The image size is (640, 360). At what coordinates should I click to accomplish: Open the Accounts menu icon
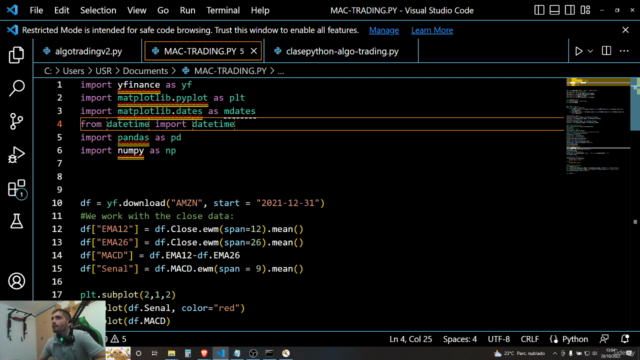(x=16, y=281)
